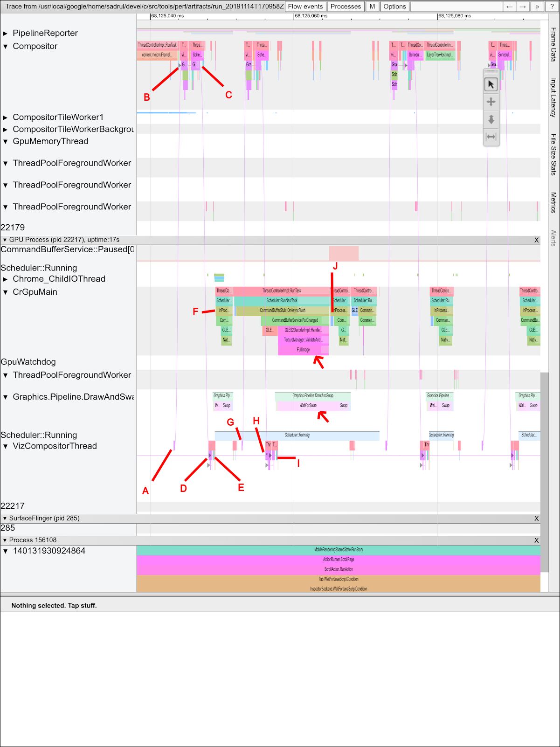Expand the PipelineReporter track
Screen dimensions: 560x747
(6, 34)
